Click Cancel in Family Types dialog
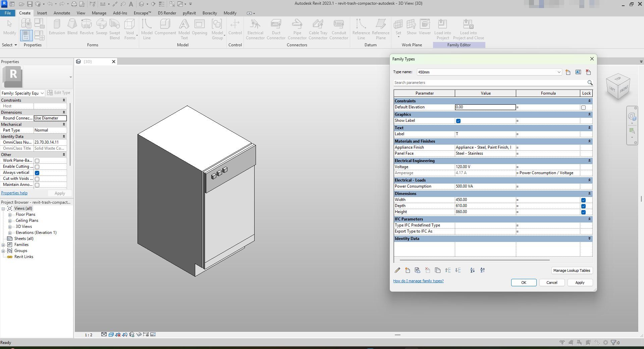 pos(552,283)
